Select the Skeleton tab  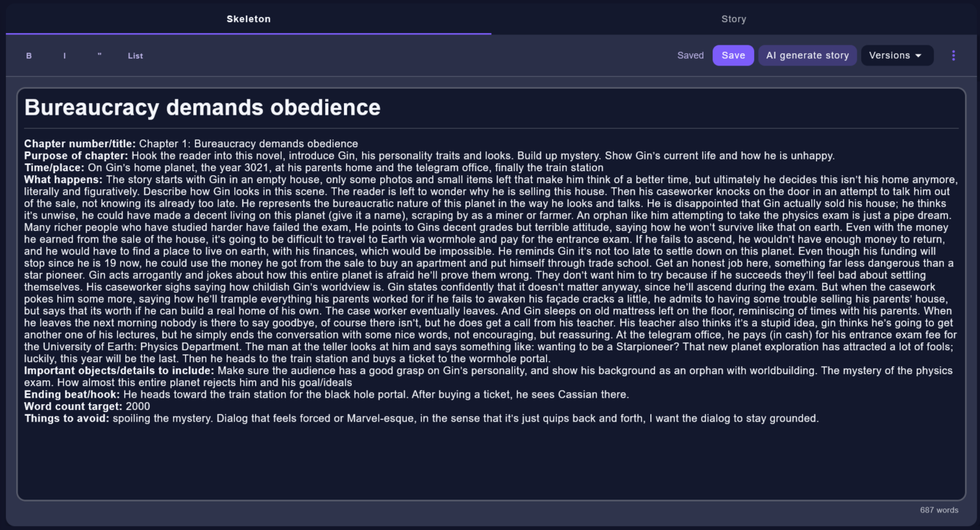pos(249,19)
